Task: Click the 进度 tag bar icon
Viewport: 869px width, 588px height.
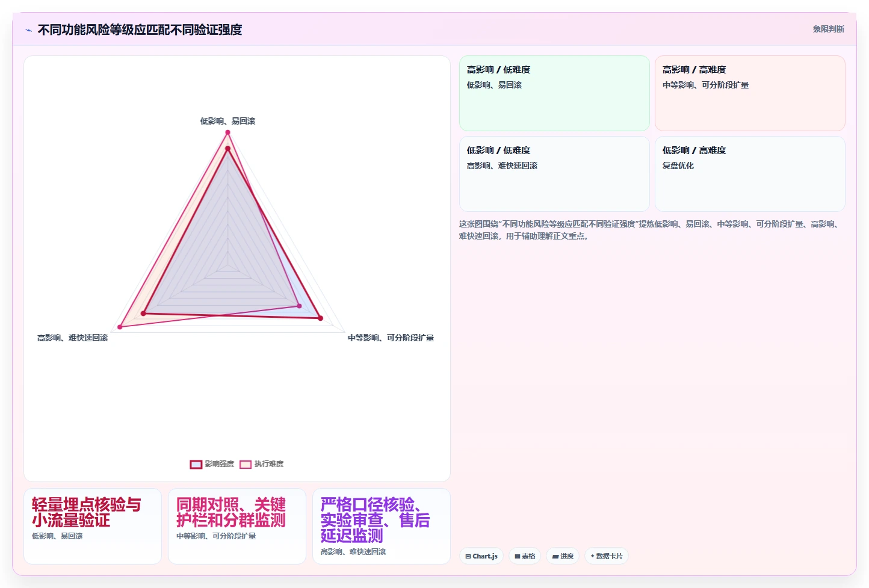Action: tap(555, 557)
